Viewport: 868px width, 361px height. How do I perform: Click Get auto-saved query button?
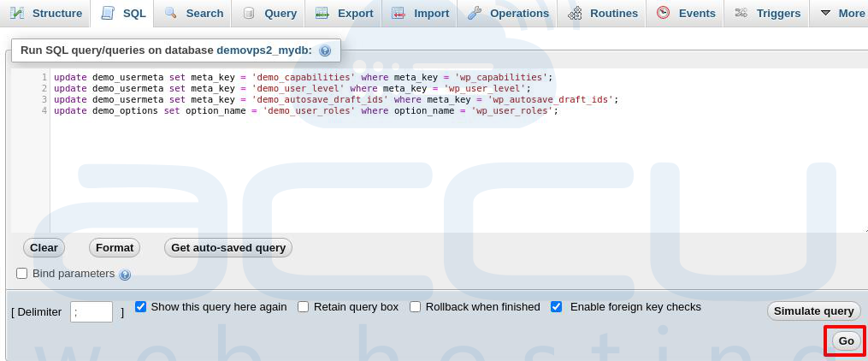pyautogui.click(x=228, y=247)
